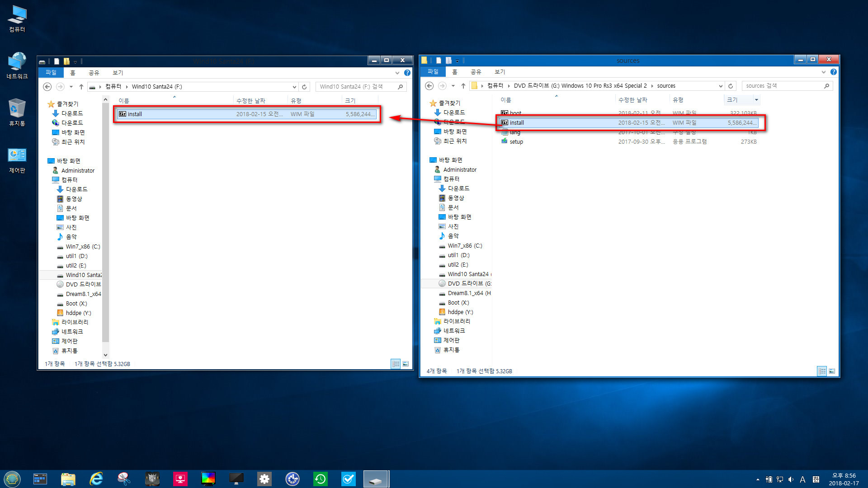
Task: Open 파일 tab in sources window
Action: 433,72
